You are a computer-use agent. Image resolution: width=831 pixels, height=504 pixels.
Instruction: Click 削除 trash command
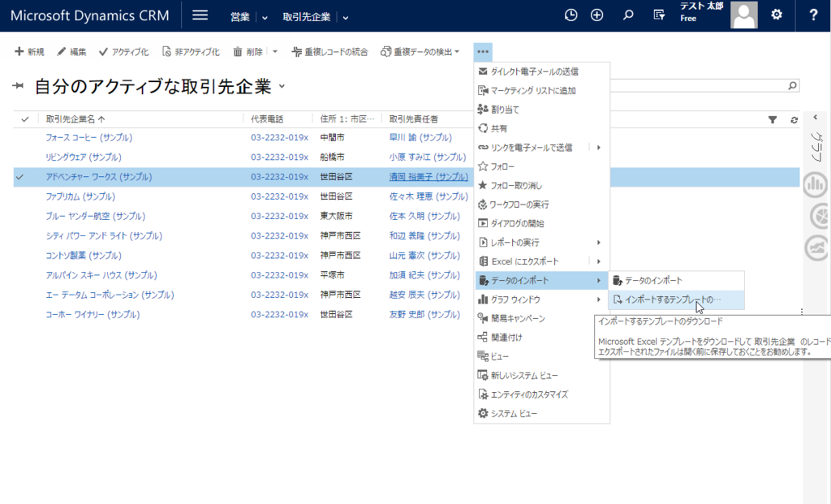click(248, 51)
